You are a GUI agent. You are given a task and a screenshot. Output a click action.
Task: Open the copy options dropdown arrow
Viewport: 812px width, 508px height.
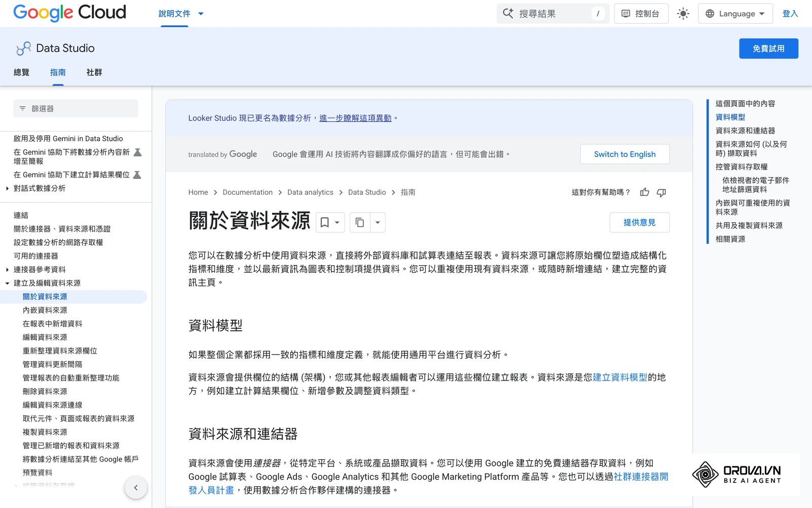[378, 223]
